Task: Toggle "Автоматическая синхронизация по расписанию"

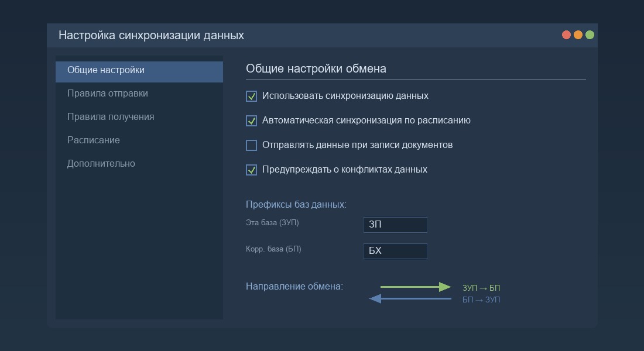Action: [251, 121]
